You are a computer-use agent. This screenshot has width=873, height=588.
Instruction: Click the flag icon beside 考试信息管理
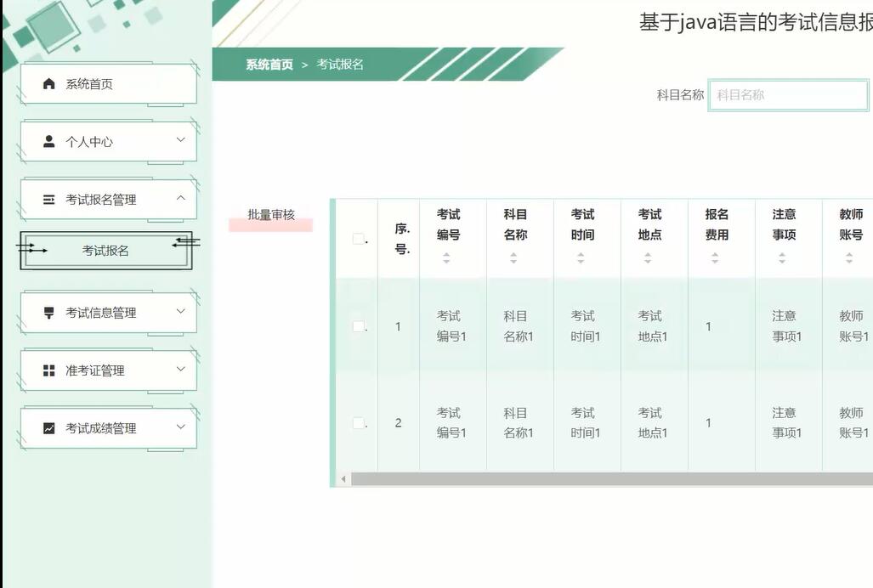(x=49, y=312)
